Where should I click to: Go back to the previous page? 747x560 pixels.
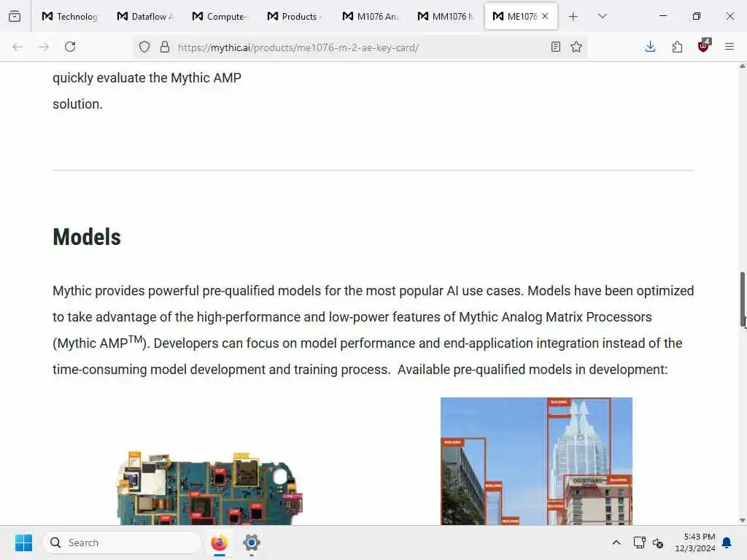pyautogui.click(x=18, y=47)
